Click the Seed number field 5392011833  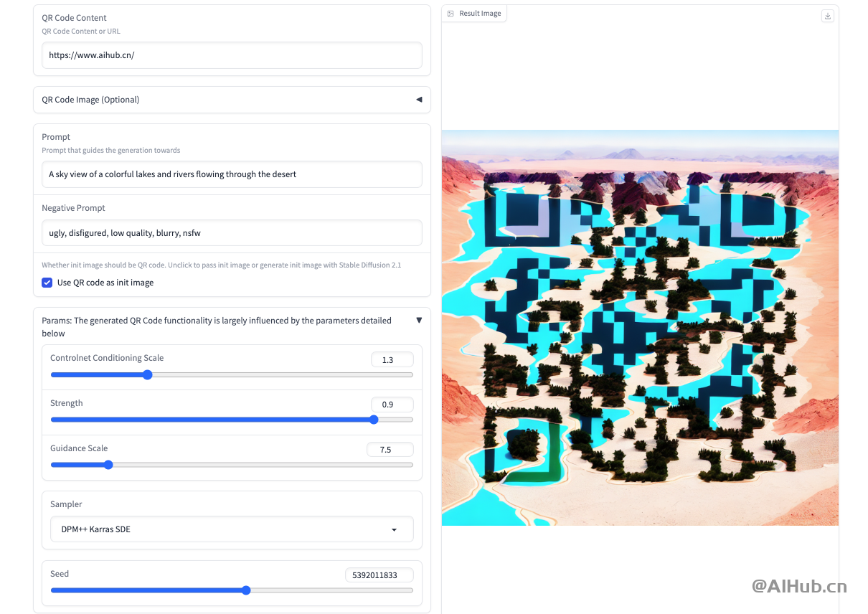pos(379,575)
